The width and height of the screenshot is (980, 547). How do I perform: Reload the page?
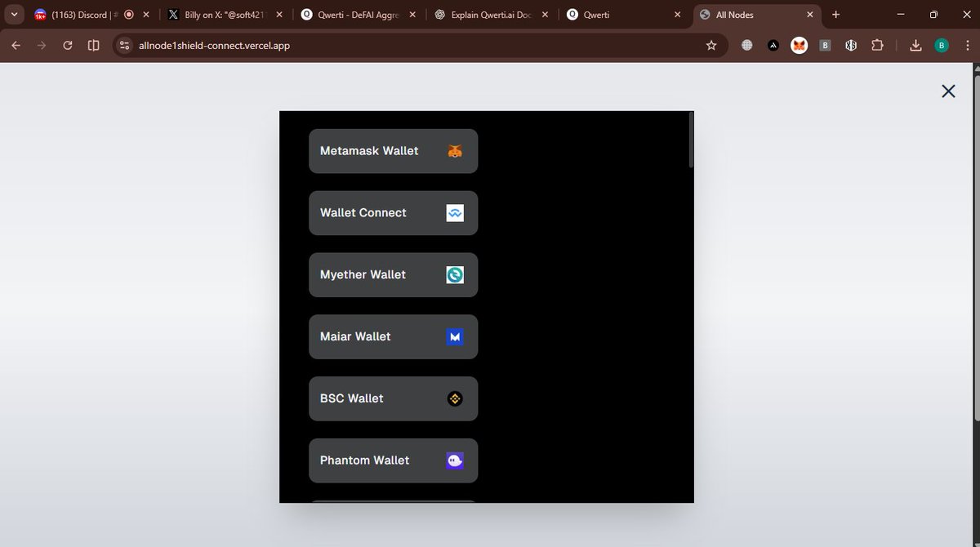(x=68, y=46)
